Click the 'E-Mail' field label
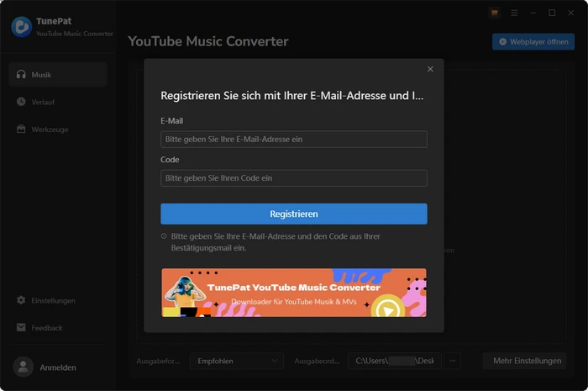The image size is (588, 391). click(x=171, y=121)
